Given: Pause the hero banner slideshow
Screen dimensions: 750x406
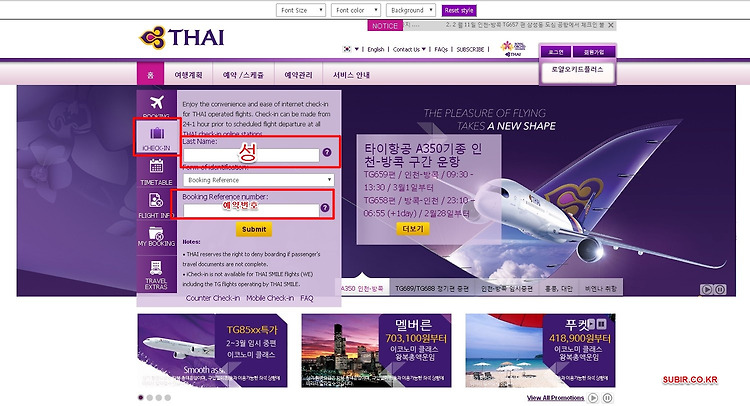Looking at the screenshot, I should [x=720, y=289].
